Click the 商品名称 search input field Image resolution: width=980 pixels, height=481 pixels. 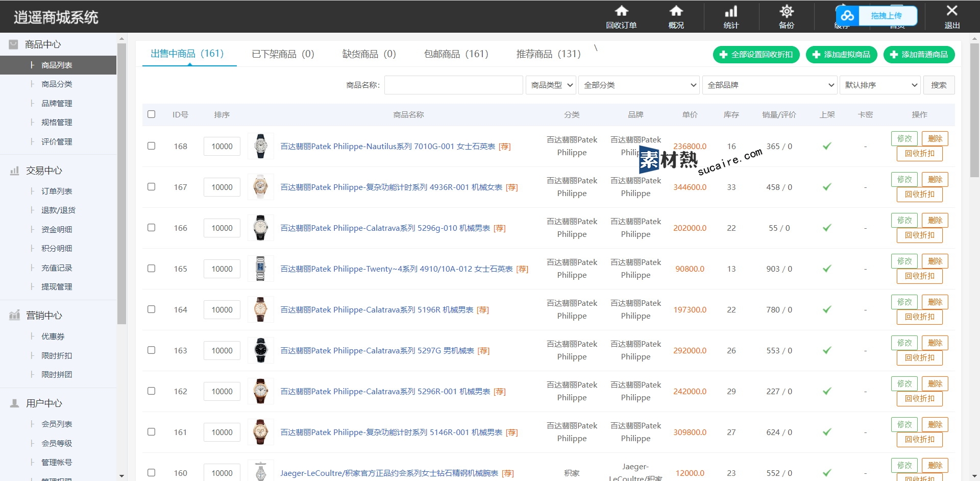[x=454, y=85]
